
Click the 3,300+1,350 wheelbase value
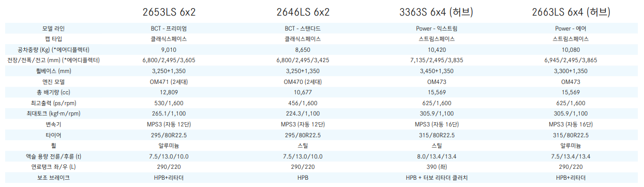click(x=571, y=71)
